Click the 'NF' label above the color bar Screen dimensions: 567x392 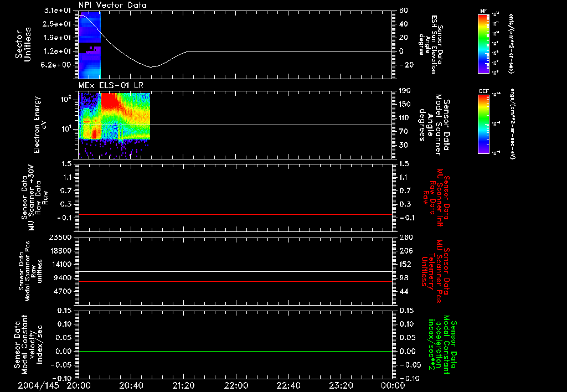483,11
